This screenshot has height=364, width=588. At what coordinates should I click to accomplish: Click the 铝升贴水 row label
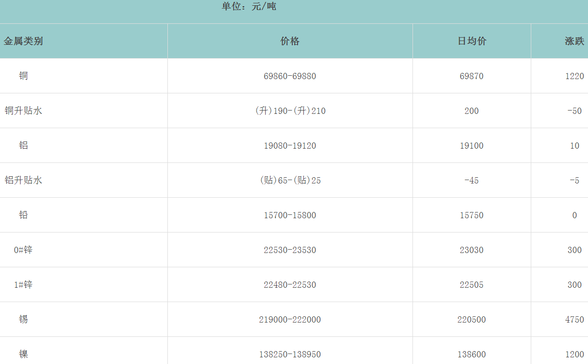point(23,180)
